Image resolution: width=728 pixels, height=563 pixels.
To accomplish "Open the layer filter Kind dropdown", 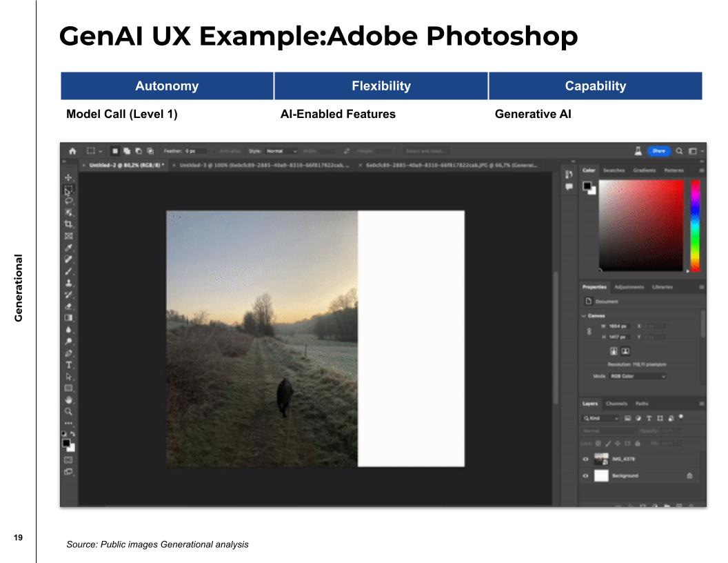I will (600, 418).
